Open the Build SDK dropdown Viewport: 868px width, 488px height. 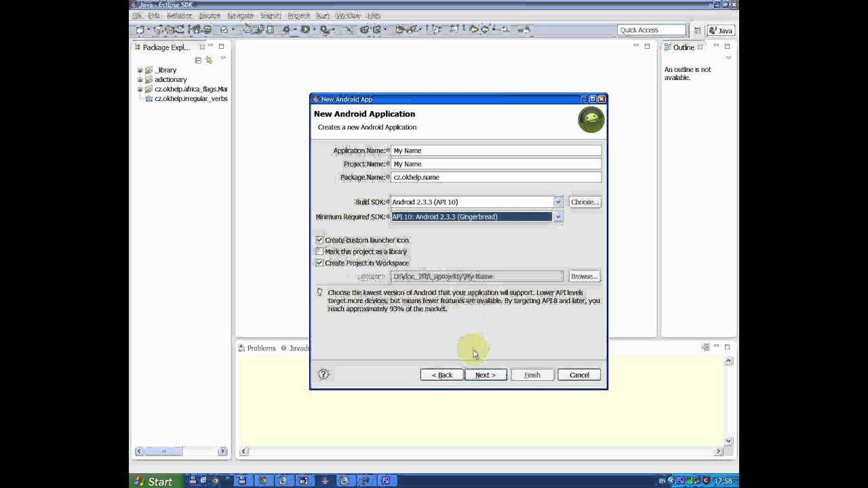[x=557, y=202]
